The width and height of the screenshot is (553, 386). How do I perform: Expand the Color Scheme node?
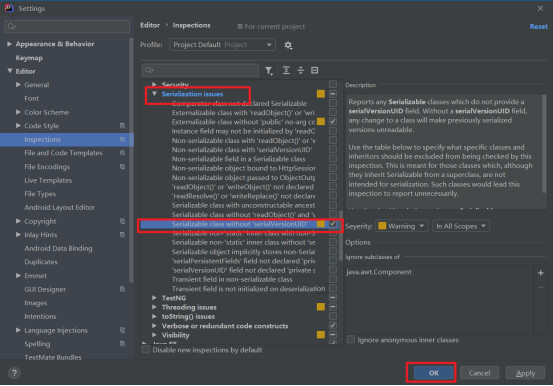[18, 112]
